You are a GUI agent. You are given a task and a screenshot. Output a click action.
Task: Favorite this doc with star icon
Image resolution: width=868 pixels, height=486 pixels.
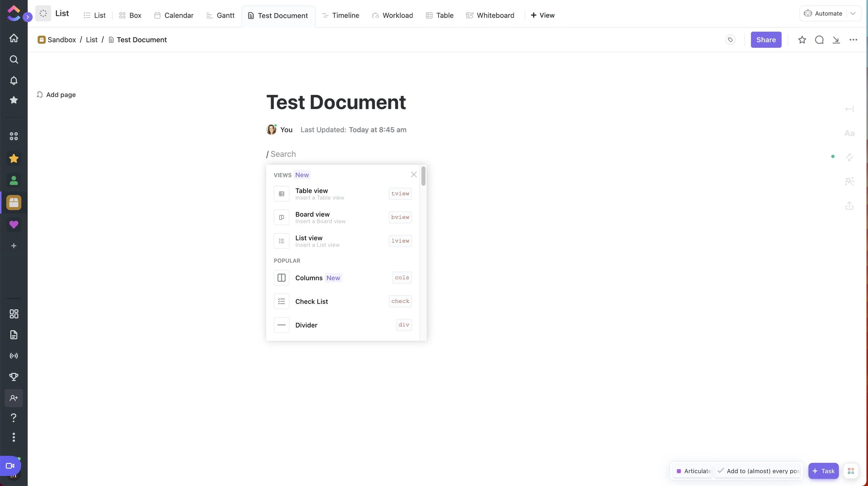tap(802, 40)
